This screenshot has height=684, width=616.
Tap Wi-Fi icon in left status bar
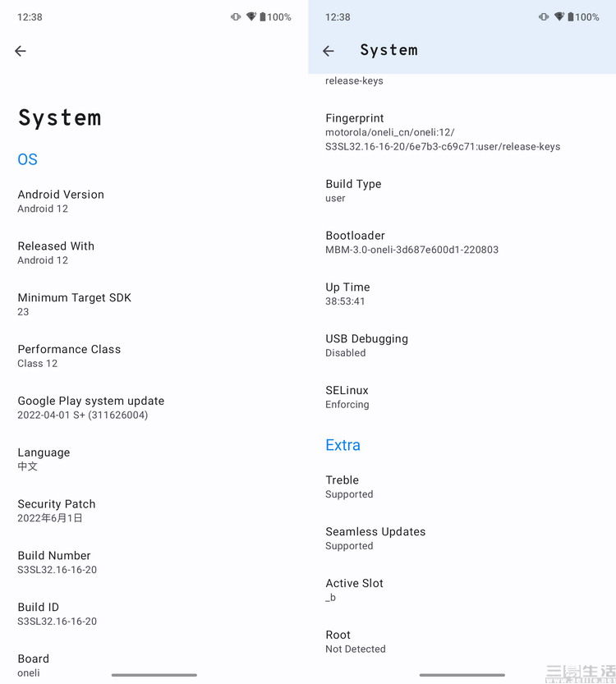point(251,16)
